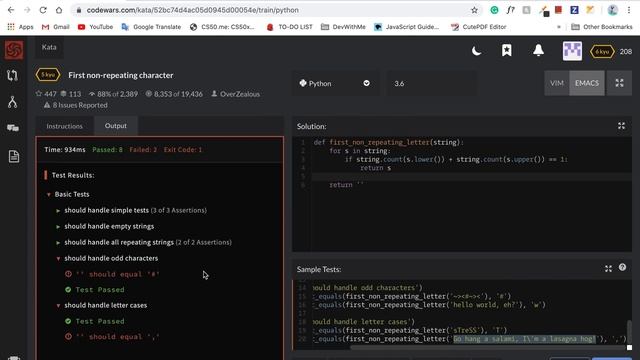Collapse should handle odd characters

coord(58,258)
